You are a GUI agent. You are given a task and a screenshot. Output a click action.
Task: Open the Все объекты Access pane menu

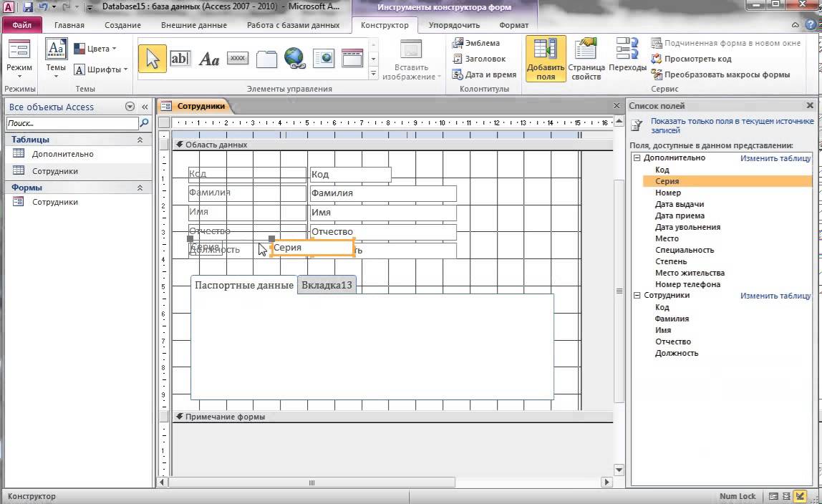(130, 107)
